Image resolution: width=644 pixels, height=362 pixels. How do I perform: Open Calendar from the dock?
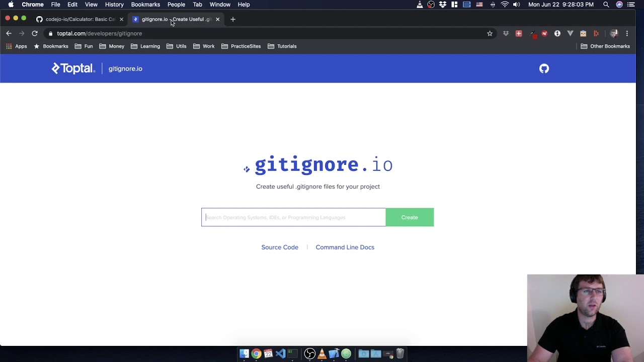[x=268, y=354]
